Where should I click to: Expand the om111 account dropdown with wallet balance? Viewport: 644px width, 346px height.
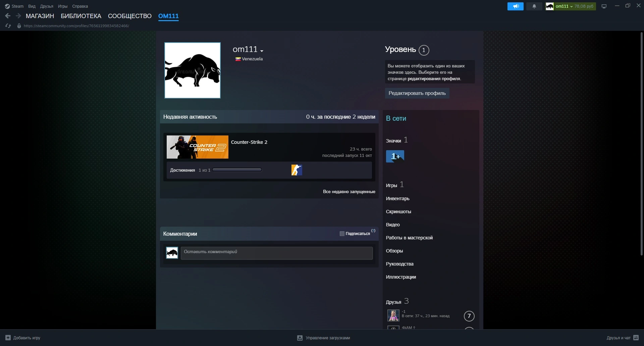pyautogui.click(x=571, y=6)
